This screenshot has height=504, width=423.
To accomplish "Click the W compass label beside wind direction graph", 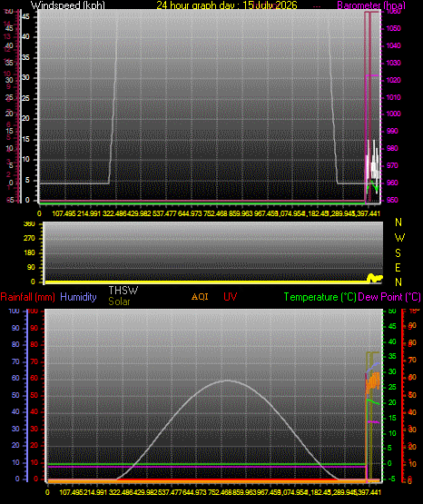I will click(399, 238).
